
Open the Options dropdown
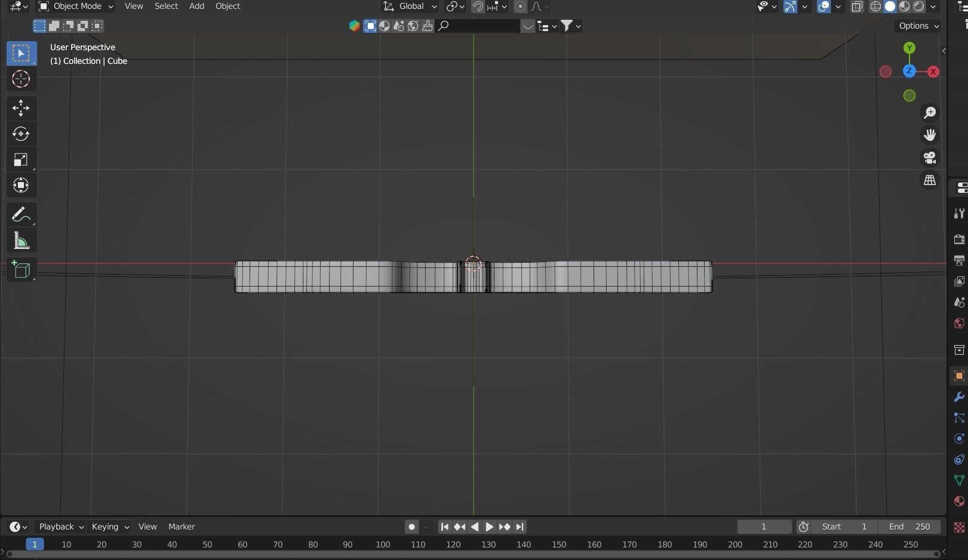(x=918, y=26)
